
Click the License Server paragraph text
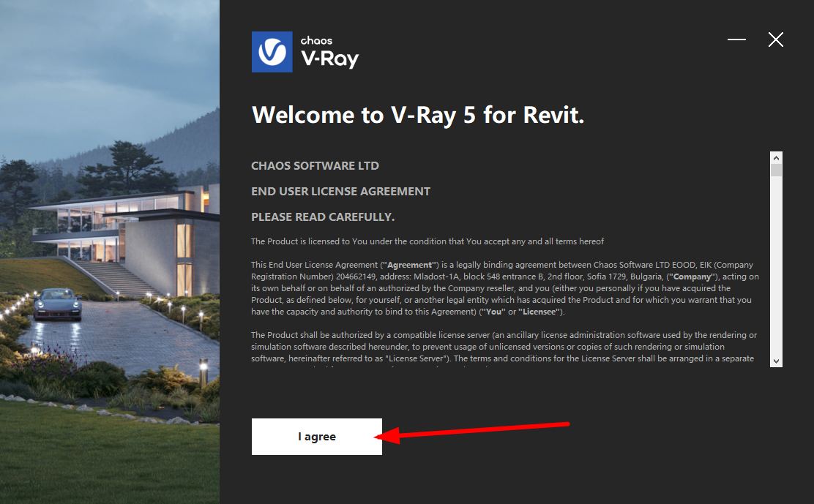pyautogui.click(x=504, y=347)
